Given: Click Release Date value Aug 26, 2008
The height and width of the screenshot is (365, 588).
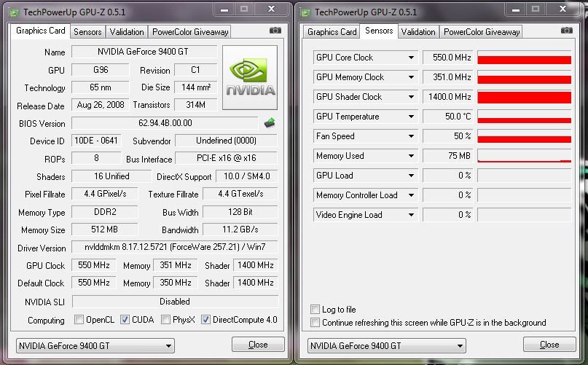Looking at the screenshot, I should pyautogui.click(x=101, y=105).
